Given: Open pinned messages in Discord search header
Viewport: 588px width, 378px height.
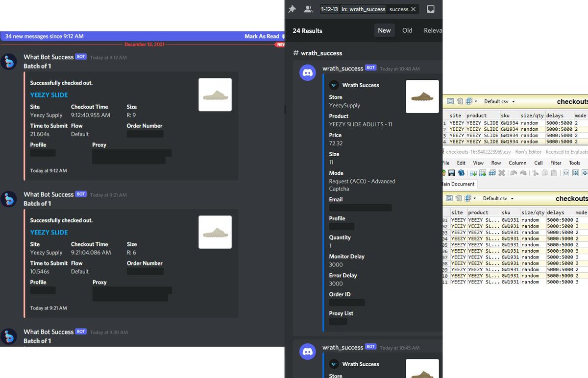Looking at the screenshot, I should point(292,9).
